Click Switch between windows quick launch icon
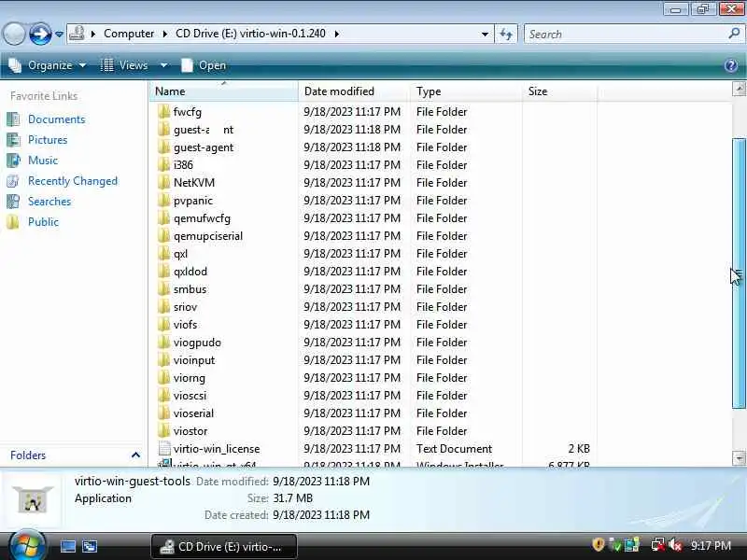747x560 pixels. point(90,546)
